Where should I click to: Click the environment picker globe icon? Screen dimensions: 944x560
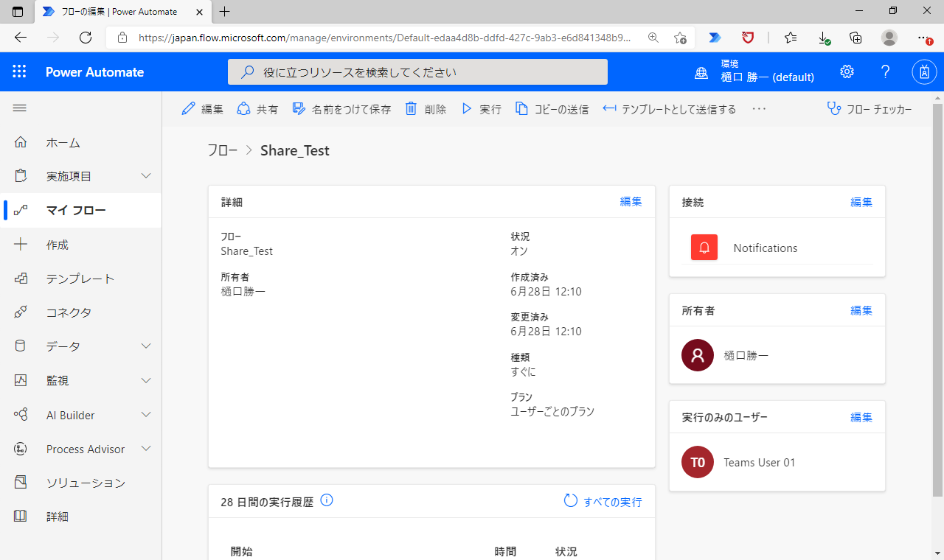tap(701, 72)
